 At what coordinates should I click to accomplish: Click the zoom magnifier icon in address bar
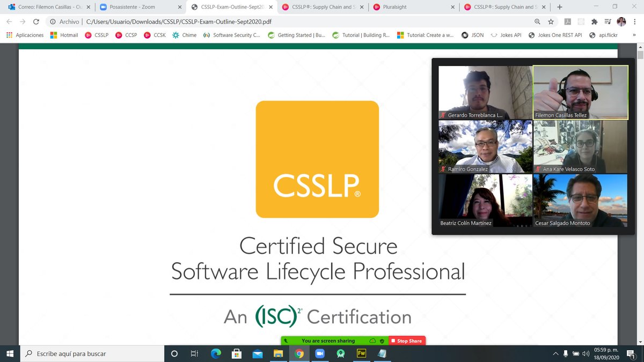(x=537, y=21)
